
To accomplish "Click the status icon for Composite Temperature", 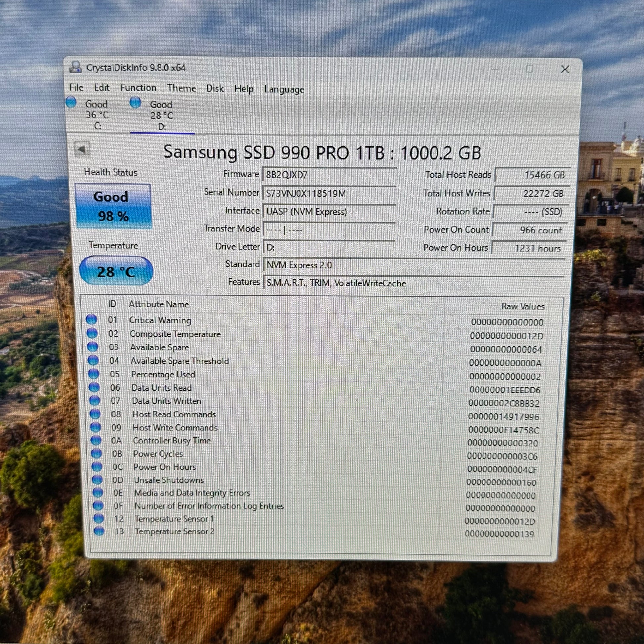I will coord(92,333).
